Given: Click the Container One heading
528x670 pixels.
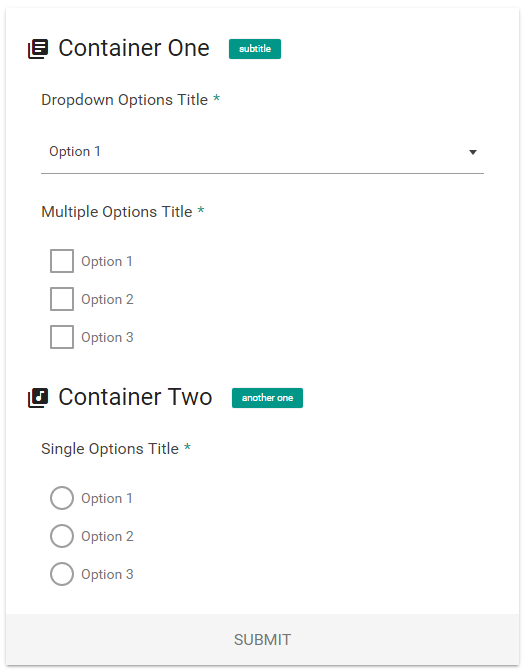Looking at the screenshot, I should pyautogui.click(x=134, y=48).
